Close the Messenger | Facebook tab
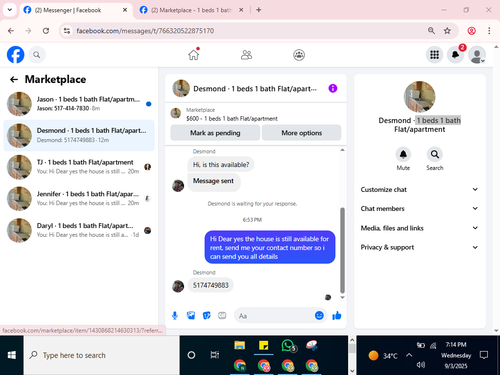Image resolution: width=500 pixels, height=375 pixels. pyautogui.click(x=125, y=10)
